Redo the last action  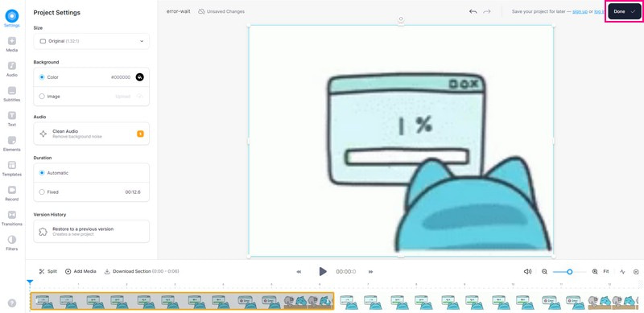pos(487,11)
